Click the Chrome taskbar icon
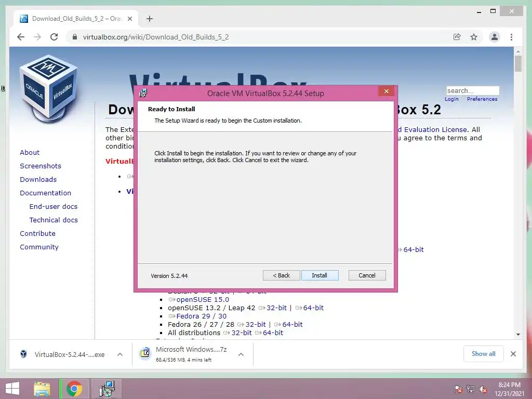Screen dimensions: 532x399 [74, 389]
